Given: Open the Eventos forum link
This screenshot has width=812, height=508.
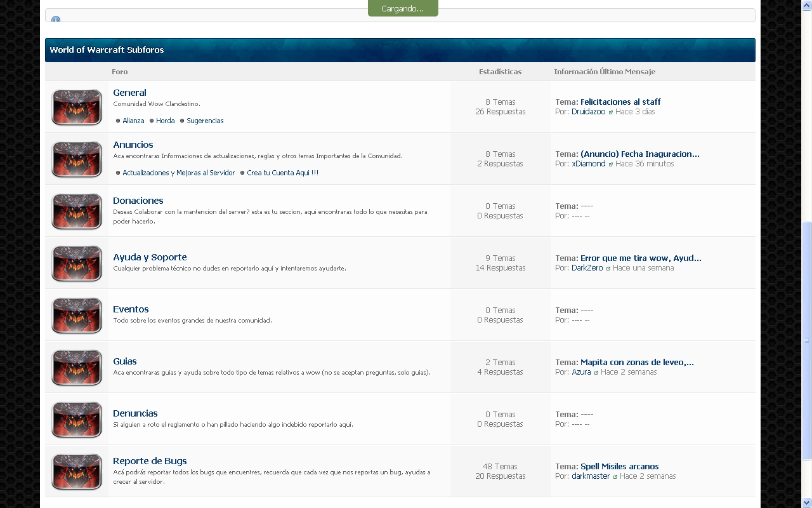Looking at the screenshot, I should click(x=131, y=309).
